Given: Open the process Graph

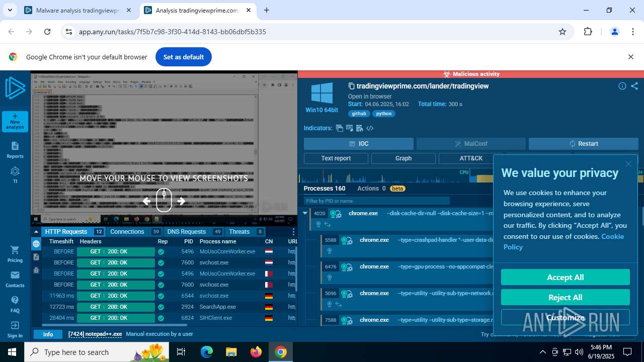Looking at the screenshot, I should pos(404,158).
